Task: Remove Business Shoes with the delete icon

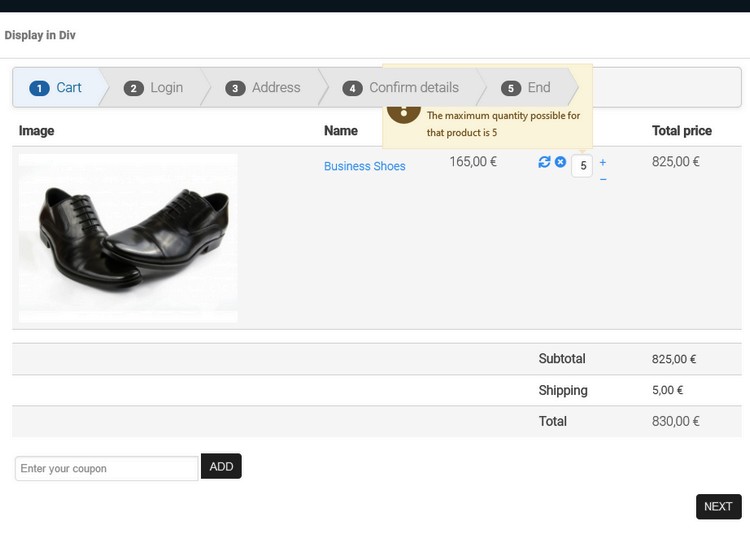Action: pyautogui.click(x=560, y=162)
